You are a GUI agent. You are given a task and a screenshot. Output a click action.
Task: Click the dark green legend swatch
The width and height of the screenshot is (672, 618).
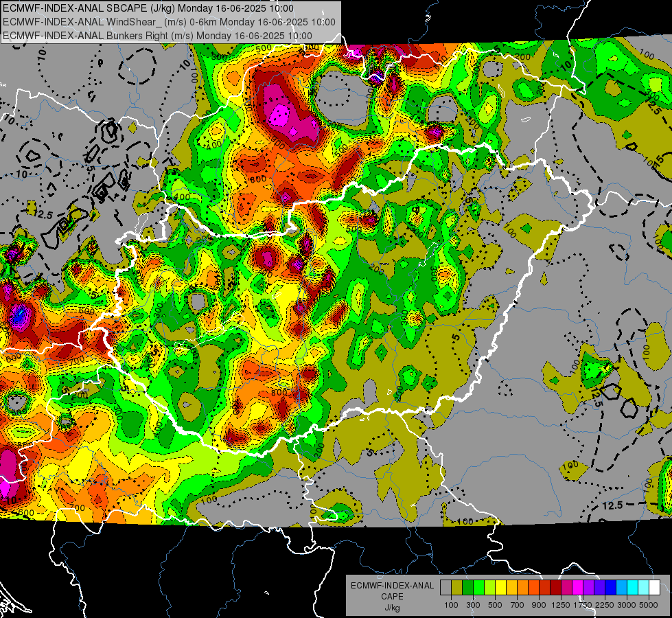(467, 588)
